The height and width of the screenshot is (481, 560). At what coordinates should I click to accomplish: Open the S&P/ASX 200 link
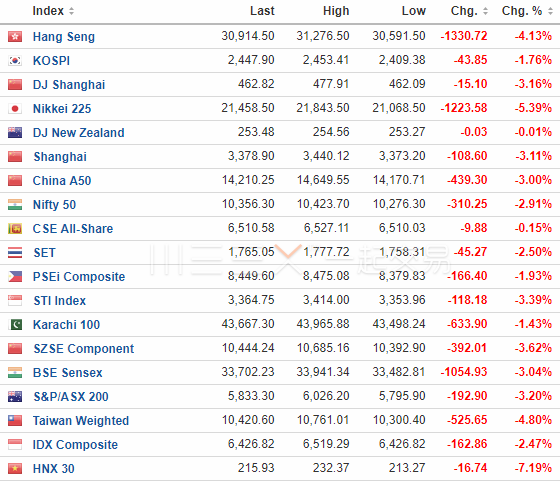click(71, 397)
